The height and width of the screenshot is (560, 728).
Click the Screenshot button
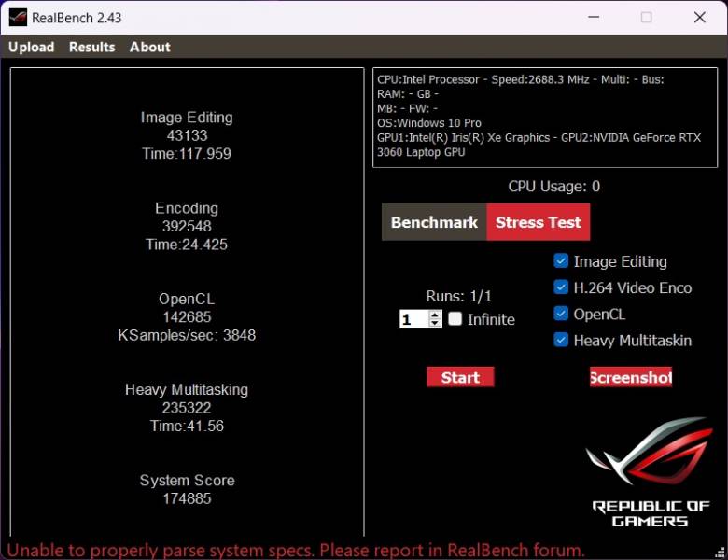pos(631,377)
